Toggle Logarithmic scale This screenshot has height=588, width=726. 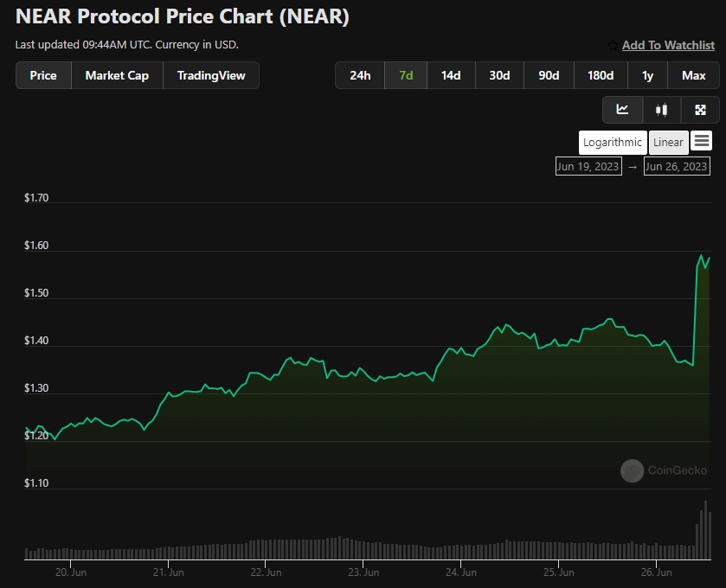[x=612, y=142]
